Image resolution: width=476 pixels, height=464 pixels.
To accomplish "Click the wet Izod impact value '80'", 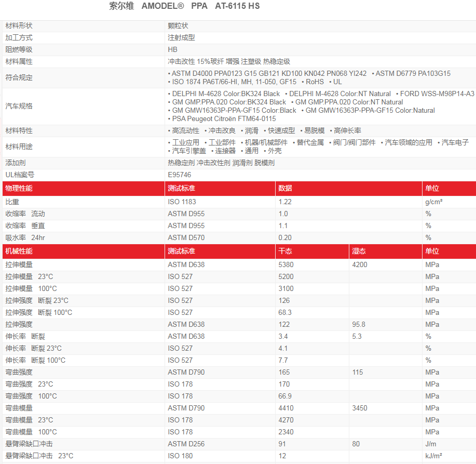I will click(356, 444).
